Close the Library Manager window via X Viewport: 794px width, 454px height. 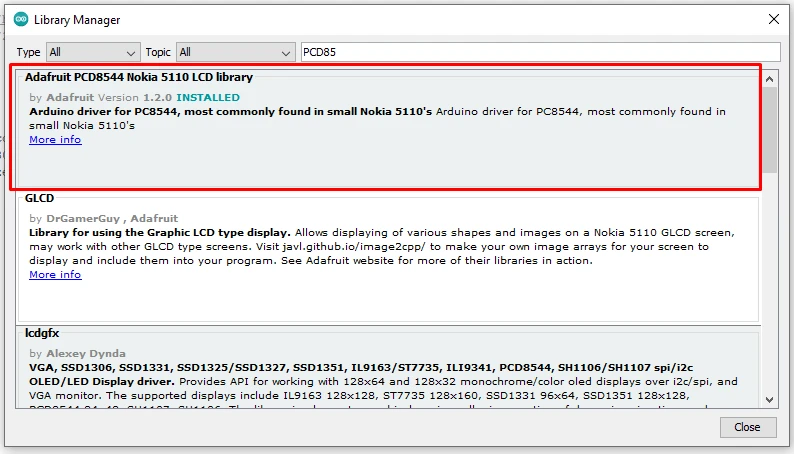(x=773, y=20)
